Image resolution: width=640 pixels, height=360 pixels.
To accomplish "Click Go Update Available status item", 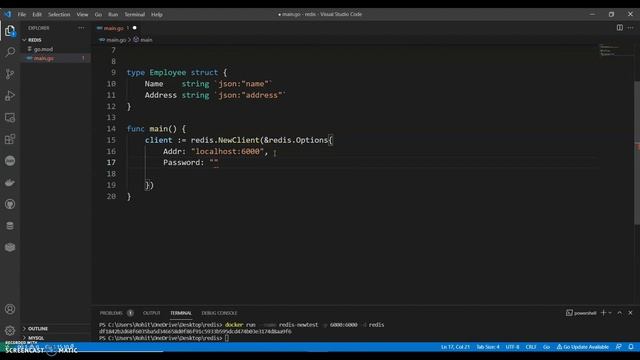I will click(x=582, y=347).
